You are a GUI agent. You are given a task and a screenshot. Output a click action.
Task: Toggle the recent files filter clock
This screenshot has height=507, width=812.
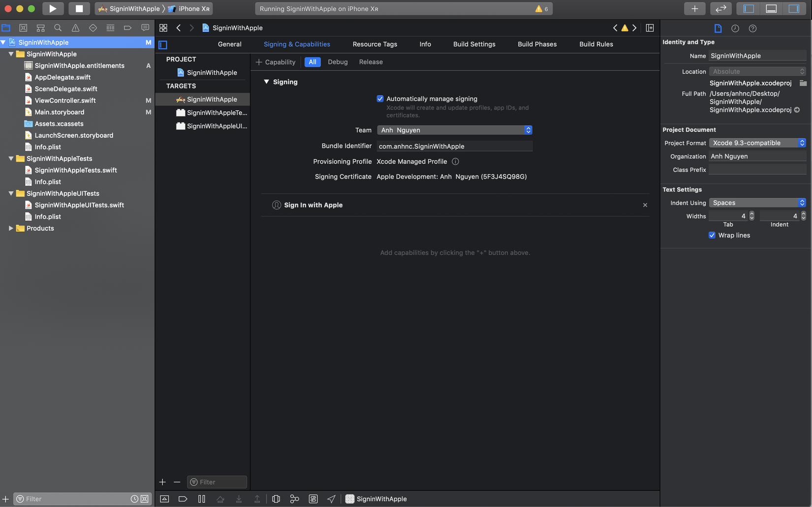point(134,499)
